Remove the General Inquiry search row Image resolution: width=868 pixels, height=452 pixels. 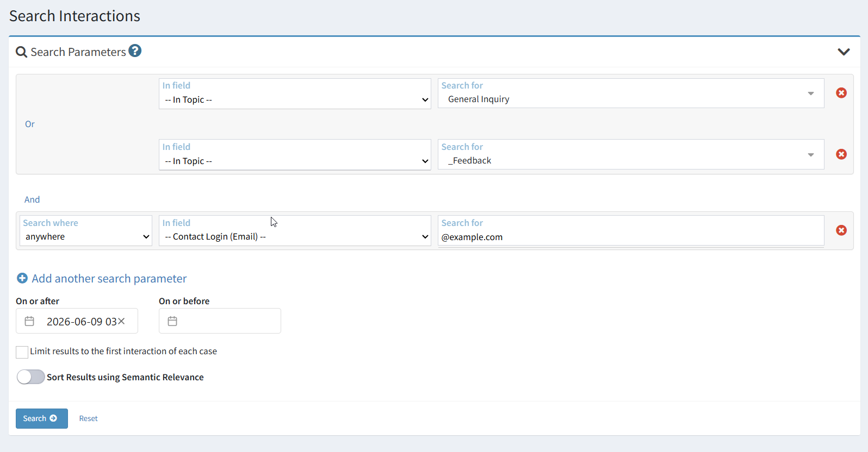click(841, 93)
